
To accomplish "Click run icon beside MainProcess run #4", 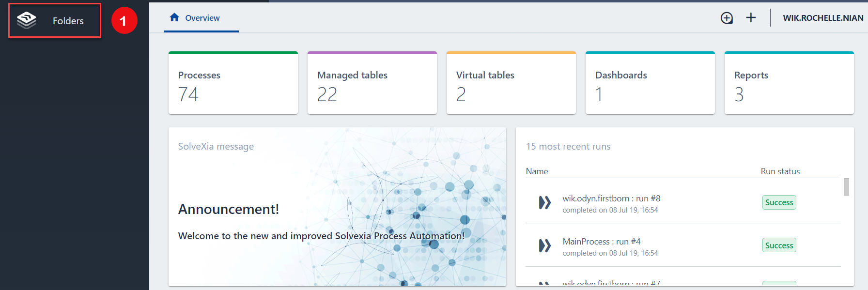I will 545,246.
